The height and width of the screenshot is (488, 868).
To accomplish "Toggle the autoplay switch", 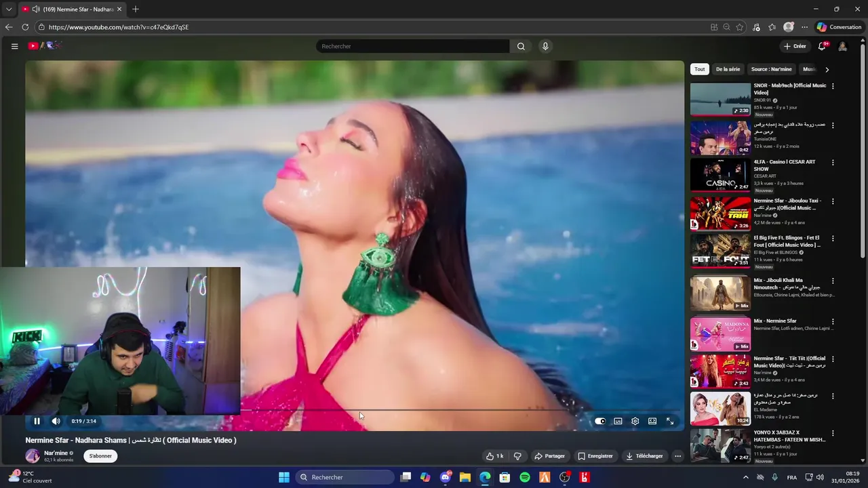I will (x=600, y=421).
